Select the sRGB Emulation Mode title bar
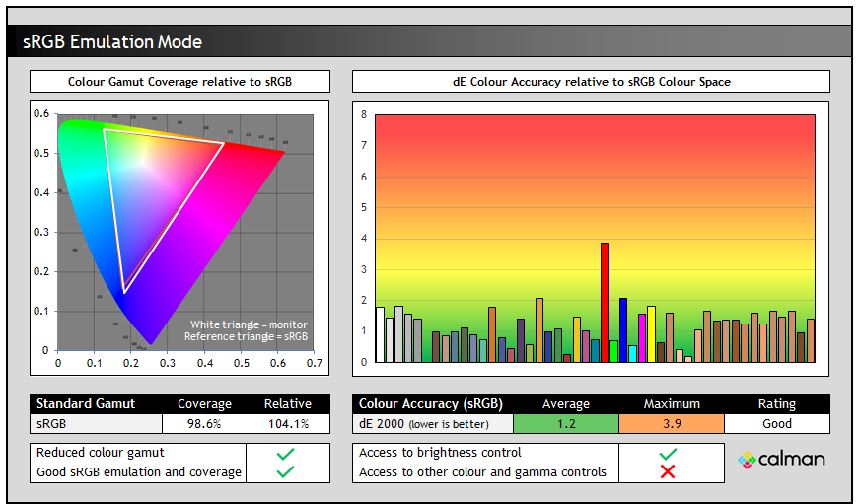Screen dimensions: 860x504 tap(429, 41)
